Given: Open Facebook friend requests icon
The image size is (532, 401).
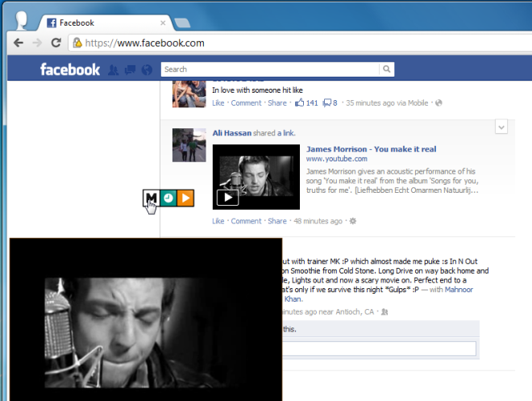Looking at the screenshot, I should (x=114, y=70).
